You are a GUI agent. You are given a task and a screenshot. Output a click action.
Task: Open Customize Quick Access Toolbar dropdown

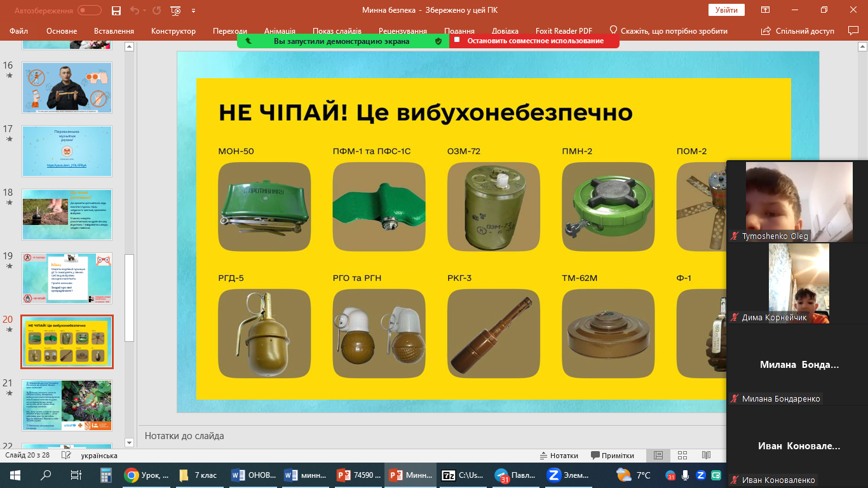click(x=193, y=11)
